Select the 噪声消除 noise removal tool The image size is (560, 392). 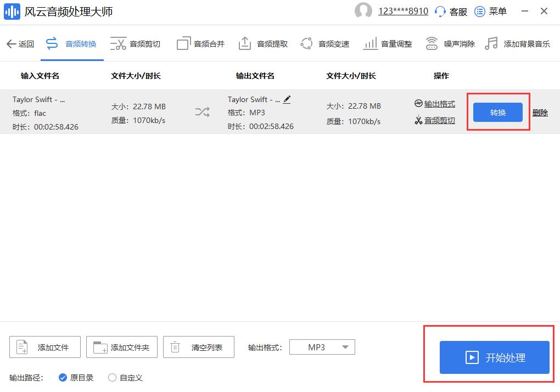click(450, 44)
